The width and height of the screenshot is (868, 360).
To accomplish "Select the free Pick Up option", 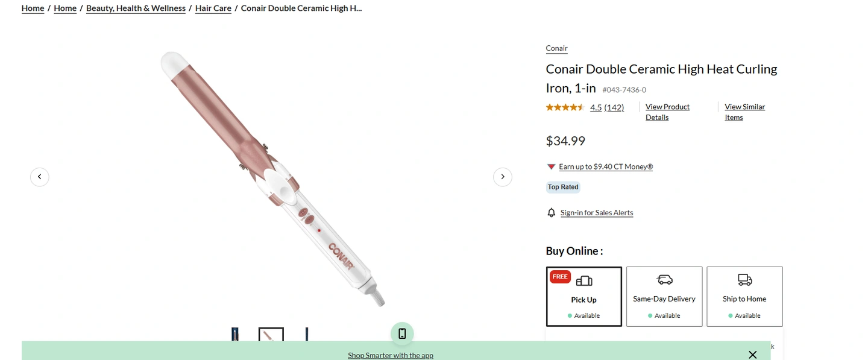I will [x=584, y=297].
